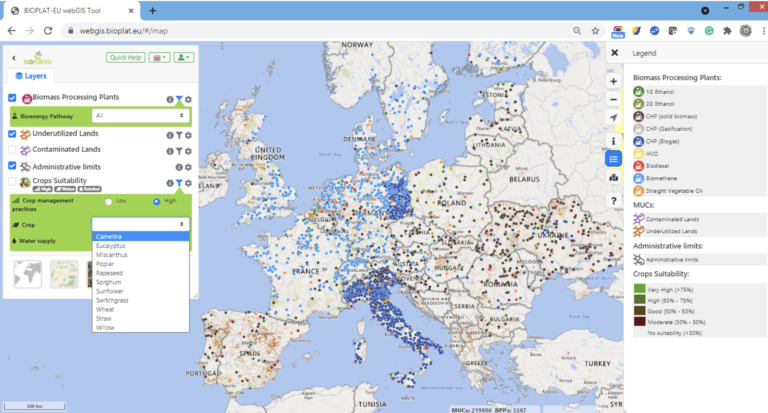Viewport: 768px width, 413px height.
Task: Select High crop management practices
Action: (156, 201)
